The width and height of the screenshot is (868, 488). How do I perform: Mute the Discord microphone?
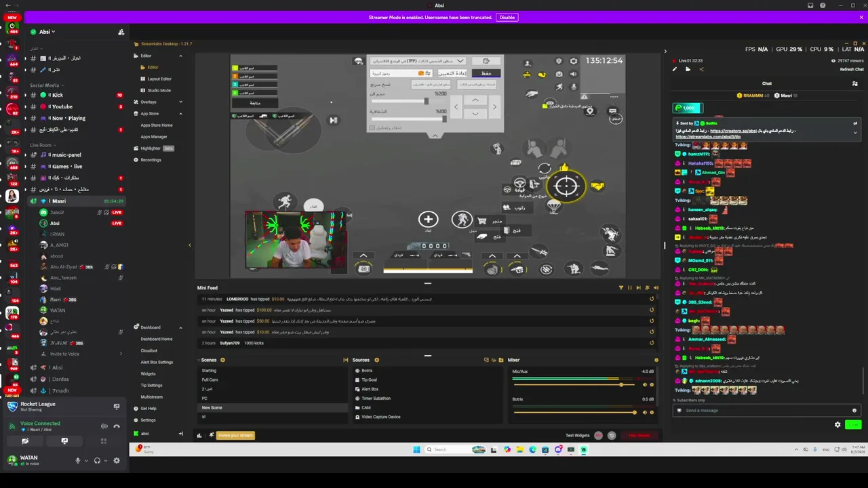[77, 460]
